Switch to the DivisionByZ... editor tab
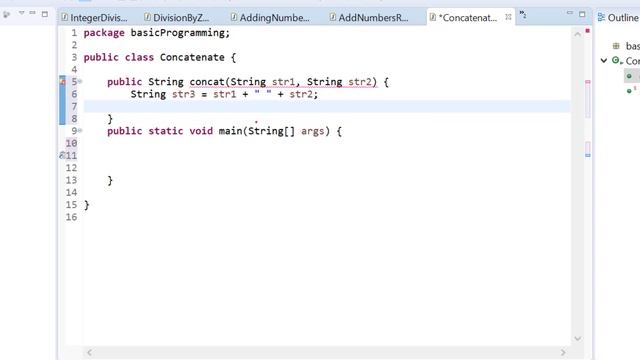Viewport: 640px width, 360px height. [x=177, y=18]
